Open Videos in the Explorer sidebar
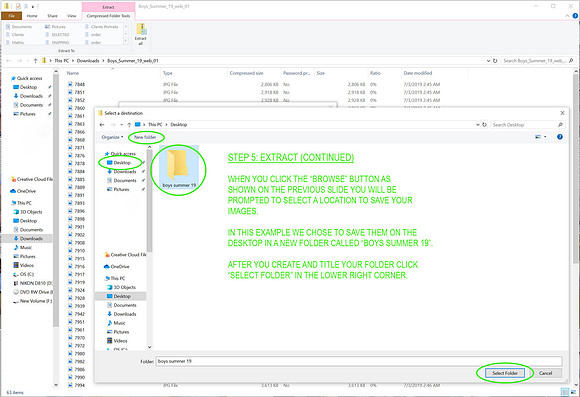The image size is (580, 397). pos(24,265)
